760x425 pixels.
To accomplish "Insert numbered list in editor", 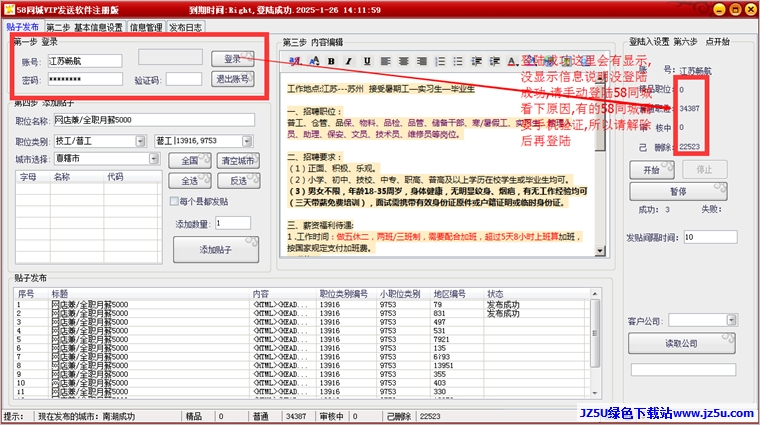I will [x=440, y=61].
